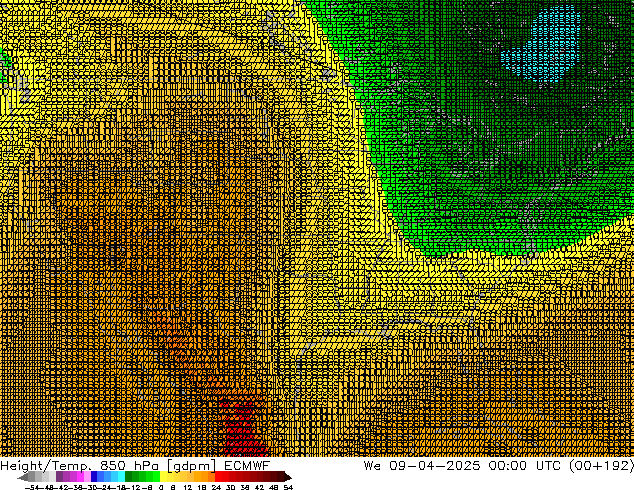This screenshot has height=490, width=634.
Task: Click the '12' positive label on the color scale
Action: 188,487
